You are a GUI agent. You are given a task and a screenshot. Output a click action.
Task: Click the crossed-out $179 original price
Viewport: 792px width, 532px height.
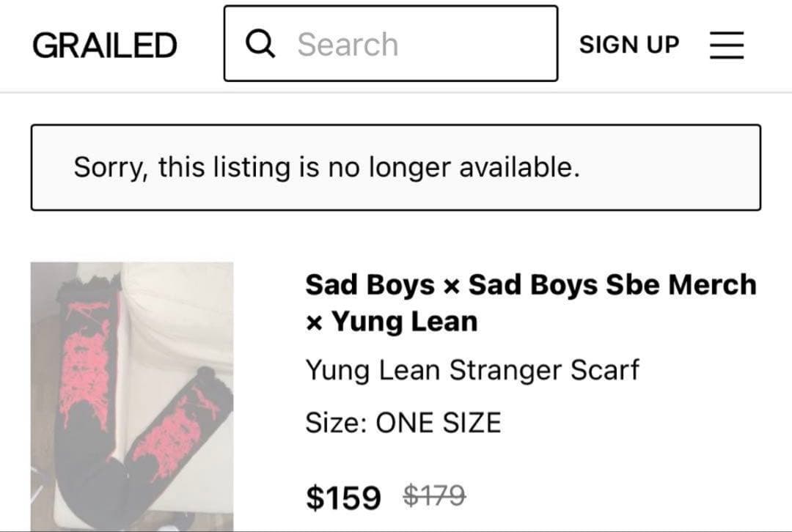click(x=433, y=496)
